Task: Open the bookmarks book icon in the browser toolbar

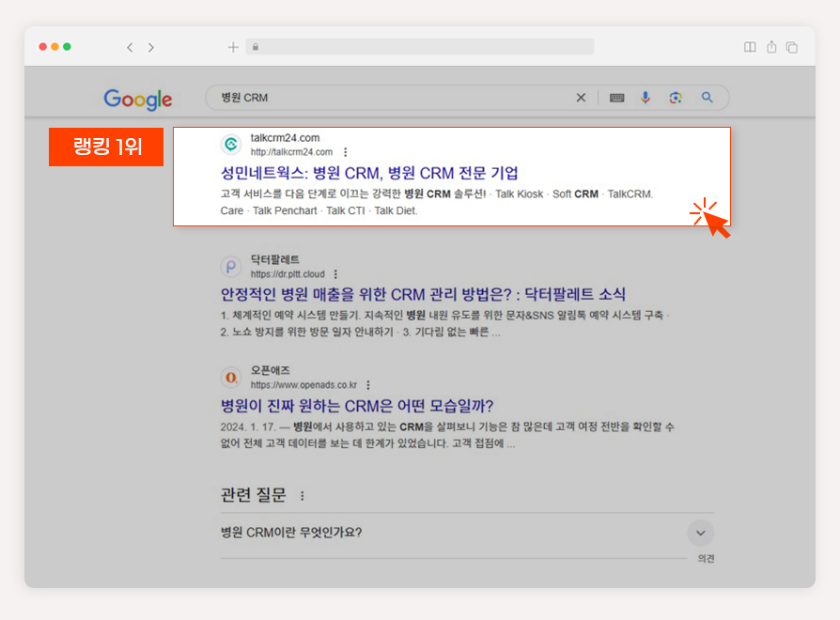Action: click(750, 47)
